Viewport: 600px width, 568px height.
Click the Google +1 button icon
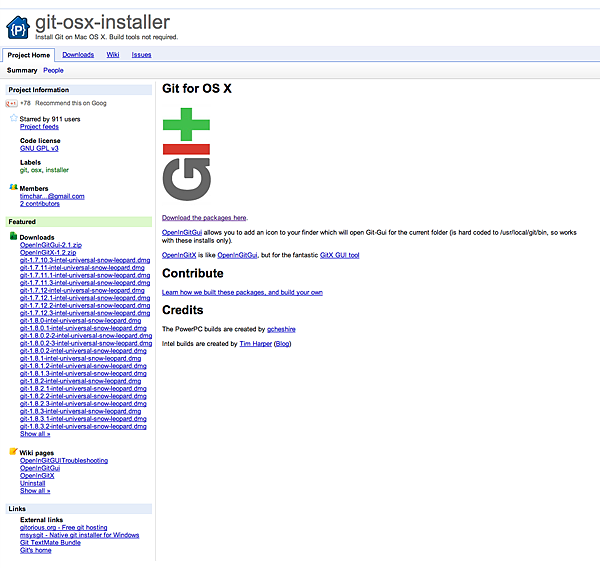[11, 103]
